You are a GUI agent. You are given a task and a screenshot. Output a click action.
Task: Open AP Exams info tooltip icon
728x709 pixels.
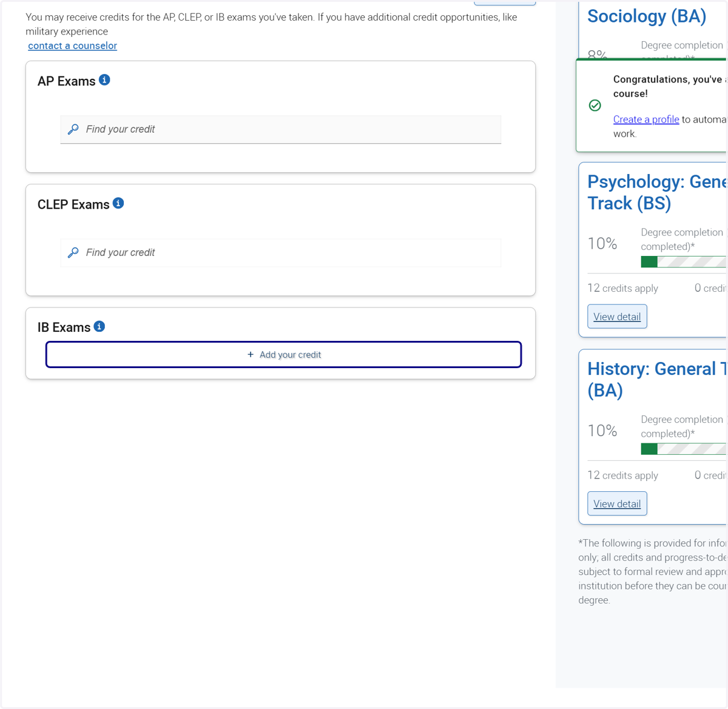pyautogui.click(x=104, y=80)
